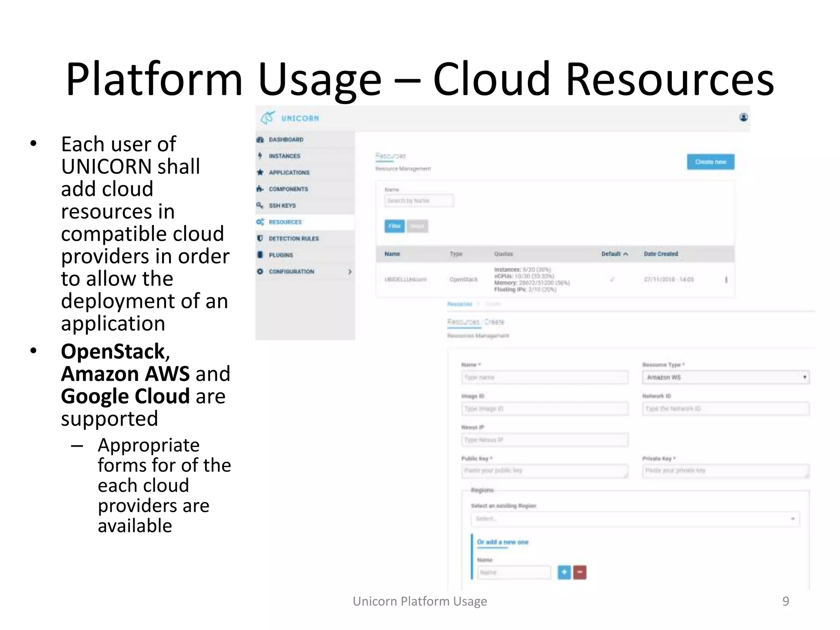Click the Quotas column header
The width and height of the screenshot is (840, 630).
point(503,254)
